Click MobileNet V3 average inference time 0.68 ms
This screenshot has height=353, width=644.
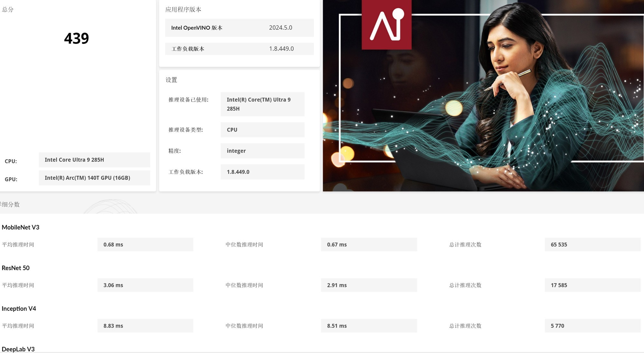(x=145, y=244)
